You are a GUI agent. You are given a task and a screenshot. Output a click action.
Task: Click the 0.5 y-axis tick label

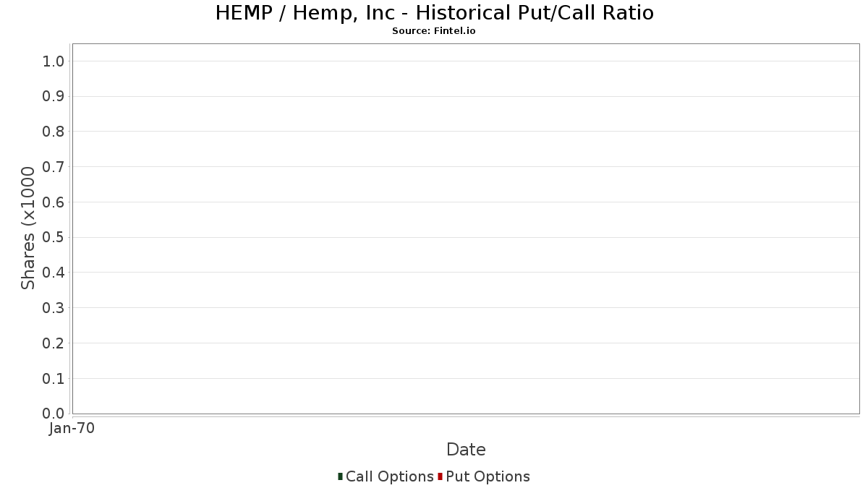54,237
